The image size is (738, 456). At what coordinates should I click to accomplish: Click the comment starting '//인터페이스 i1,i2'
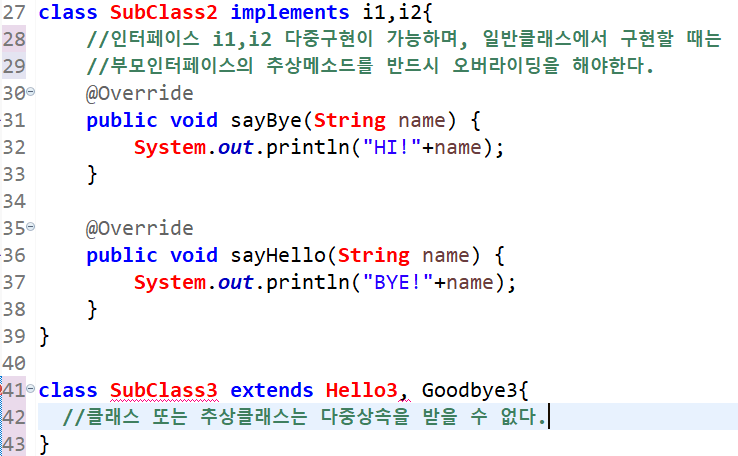tap(404, 39)
